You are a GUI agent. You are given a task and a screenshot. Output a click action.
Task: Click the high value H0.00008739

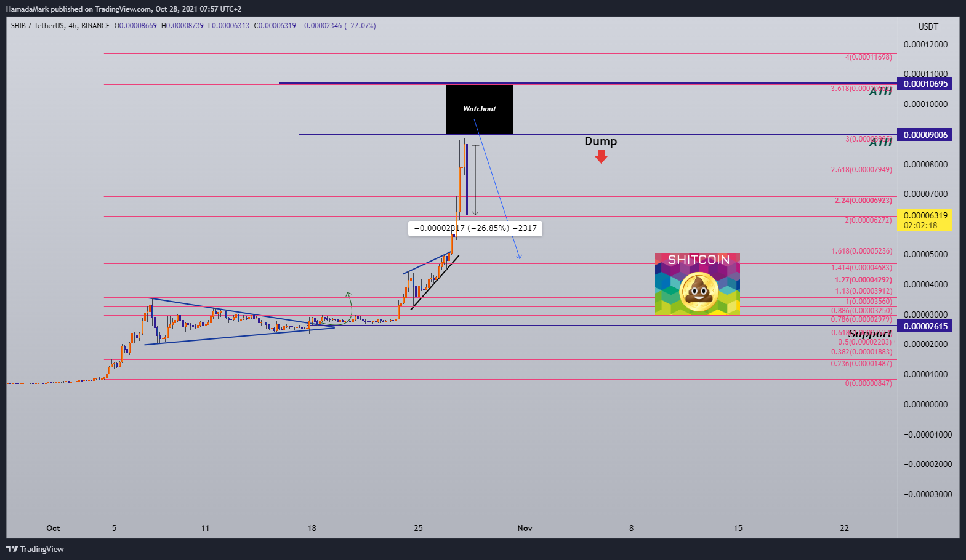(x=182, y=26)
